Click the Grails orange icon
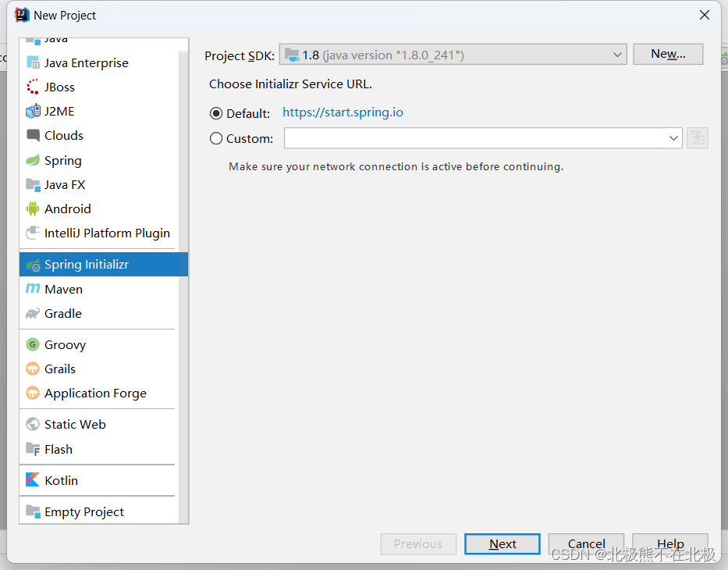The image size is (728, 570). coord(33,369)
